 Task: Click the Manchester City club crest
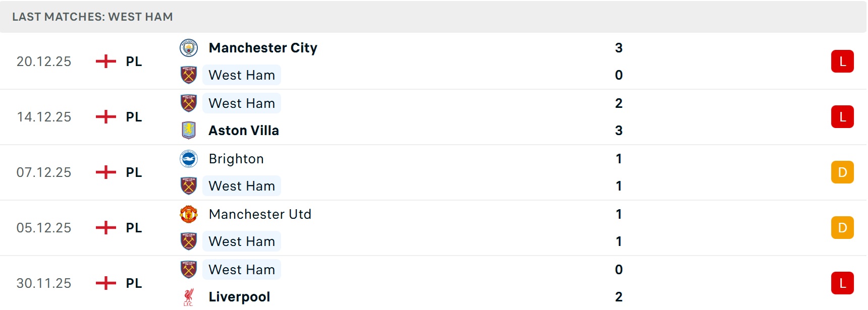tap(189, 48)
